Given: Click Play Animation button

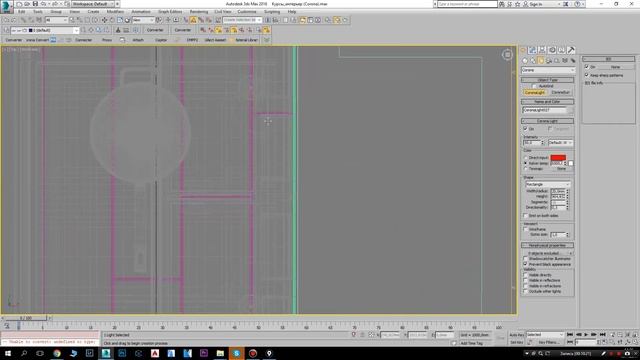Looking at the screenshot, I should click(586, 335).
